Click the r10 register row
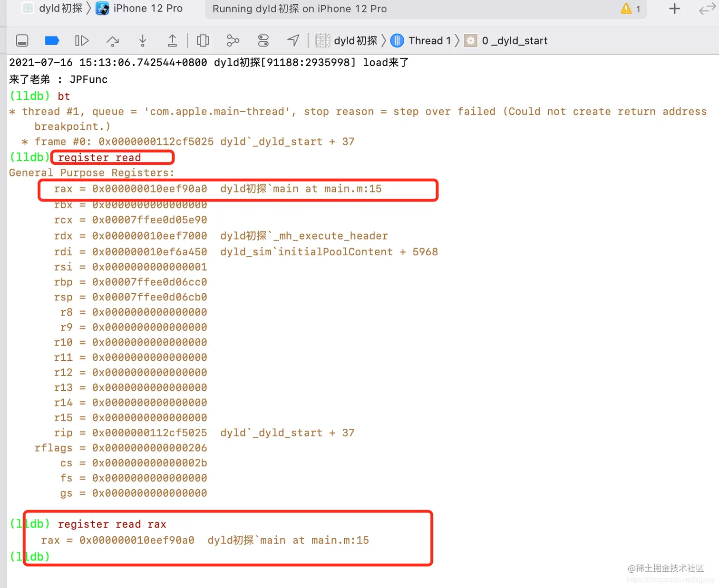The width and height of the screenshot is (719, 588). 130,343
